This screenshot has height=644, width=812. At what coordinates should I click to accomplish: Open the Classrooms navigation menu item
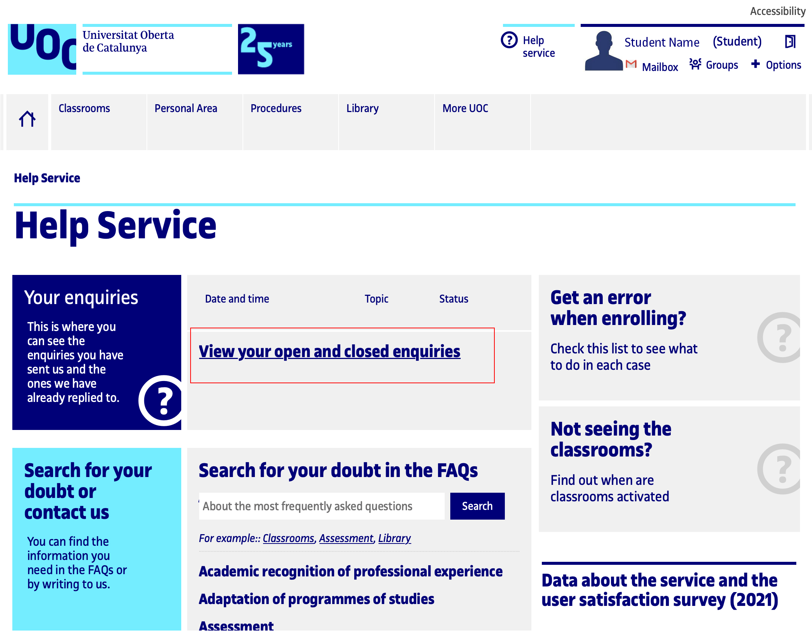pyautogui.click(x=84, y=108)
